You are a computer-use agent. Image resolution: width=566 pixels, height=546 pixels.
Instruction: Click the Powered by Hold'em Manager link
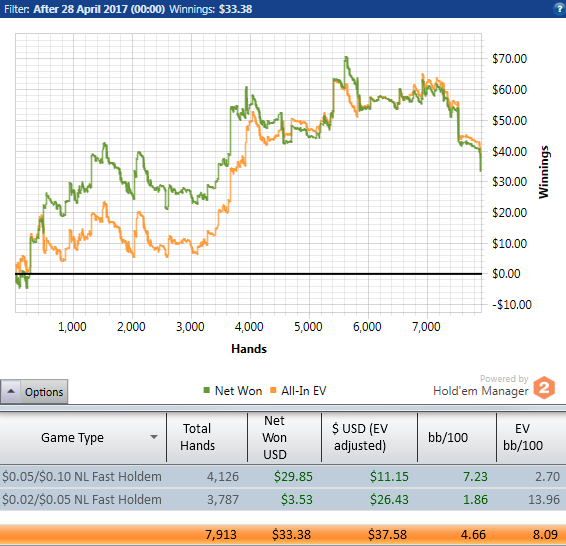click(x=481, y=385)
